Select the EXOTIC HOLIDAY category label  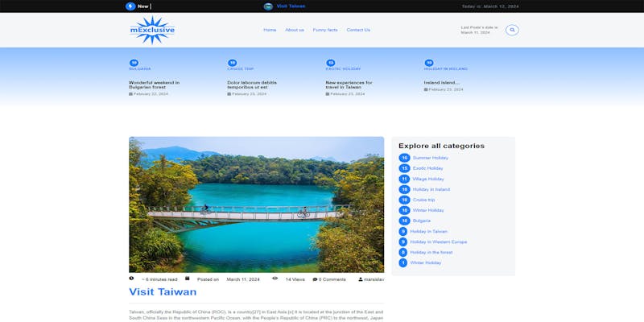click(x=344, y=69)
